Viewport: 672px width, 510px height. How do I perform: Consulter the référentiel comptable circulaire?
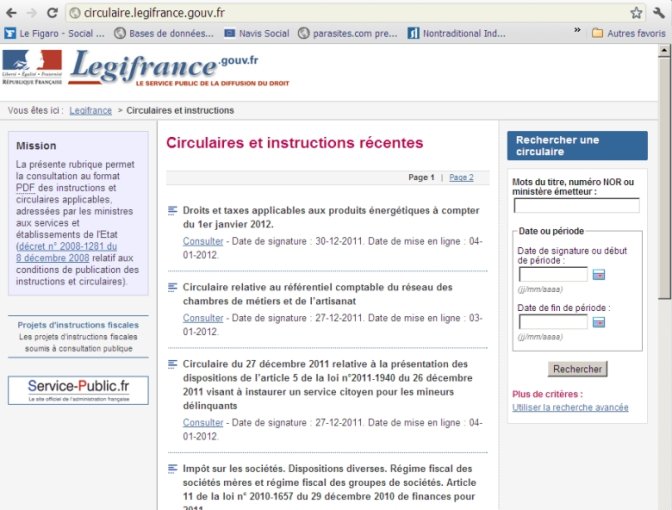tap(203, 318)
